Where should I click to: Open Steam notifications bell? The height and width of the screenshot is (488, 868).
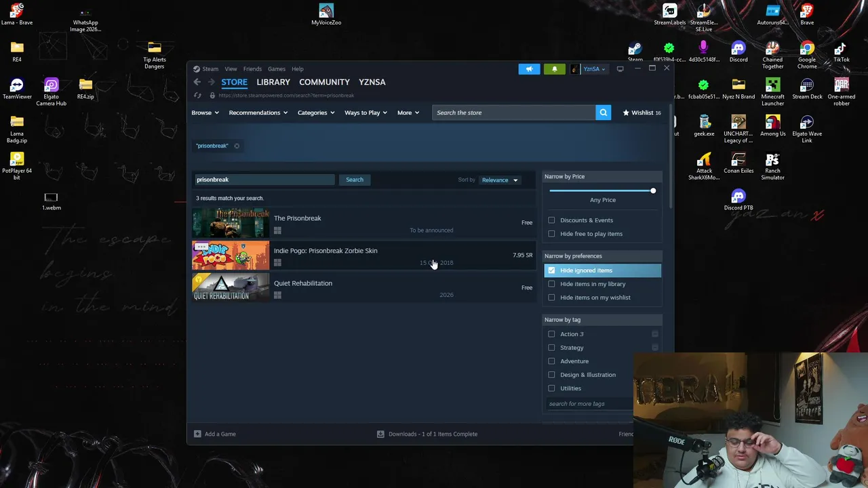tap(554, 68)
